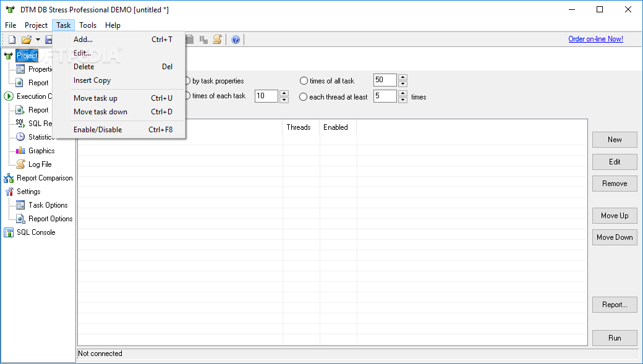Click the Move Up button
The width and height of the screenshot is (643, 364).
[x=615, y=216]
